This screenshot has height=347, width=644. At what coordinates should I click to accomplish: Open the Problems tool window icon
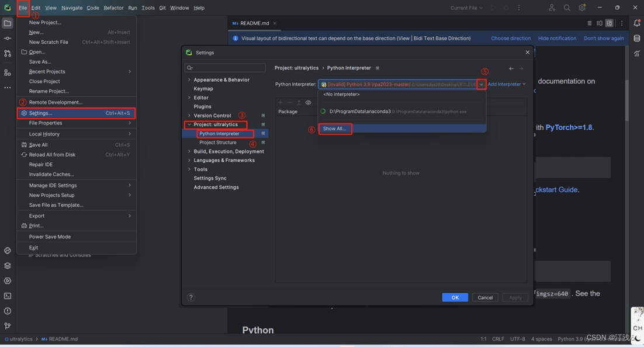point(8,311)
